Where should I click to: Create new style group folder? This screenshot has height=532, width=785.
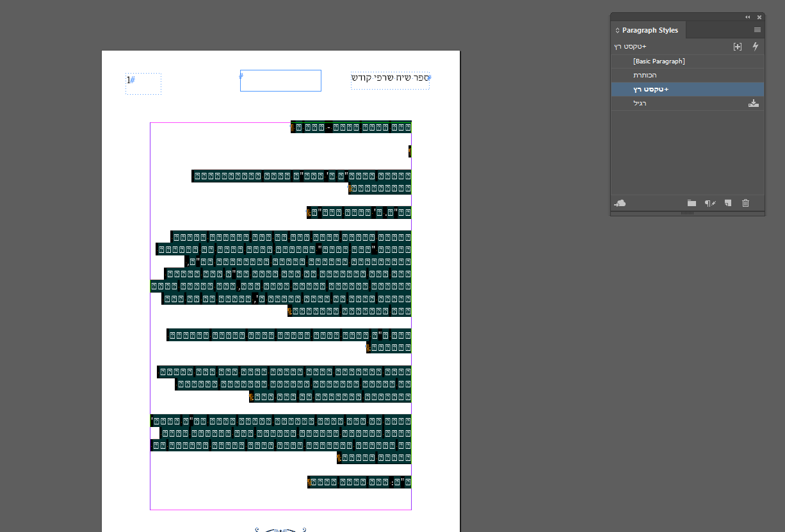[692, 203]
